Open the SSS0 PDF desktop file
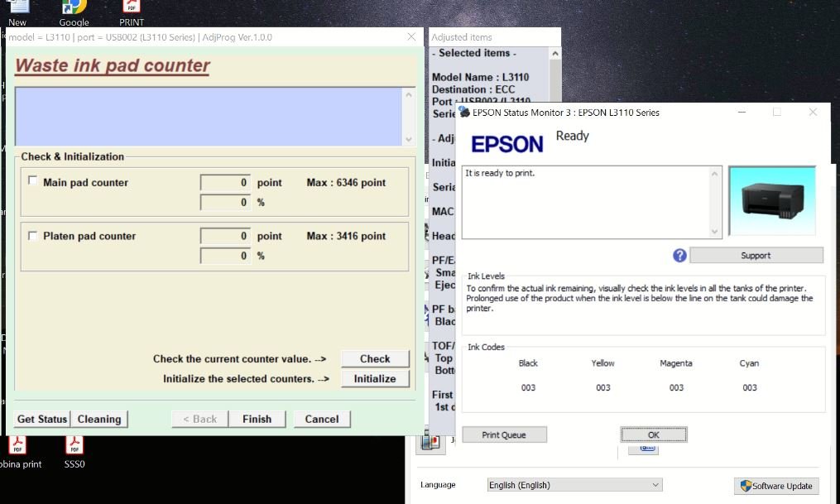 click(74, 452)
